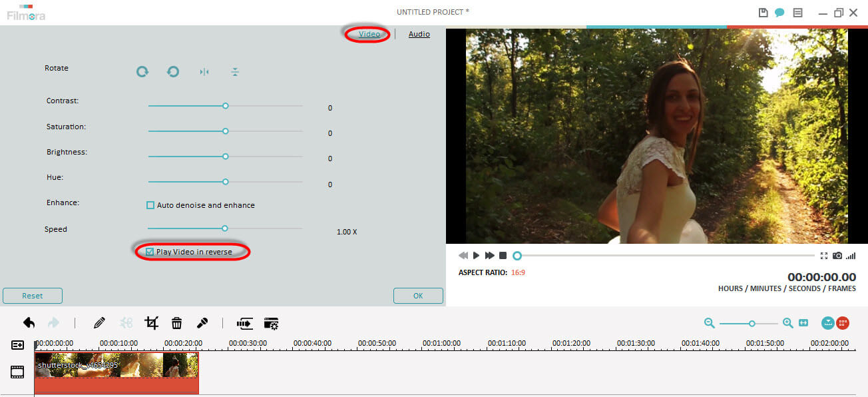Uncheck Play Video in reverse
The image size is (868, 397).
tap(150, 252)
